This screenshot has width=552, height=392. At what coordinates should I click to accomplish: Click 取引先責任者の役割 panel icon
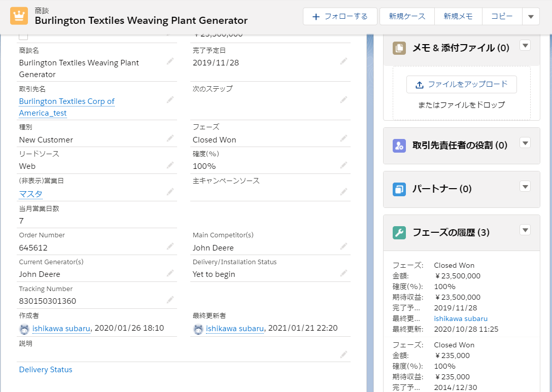click(399, 146)
